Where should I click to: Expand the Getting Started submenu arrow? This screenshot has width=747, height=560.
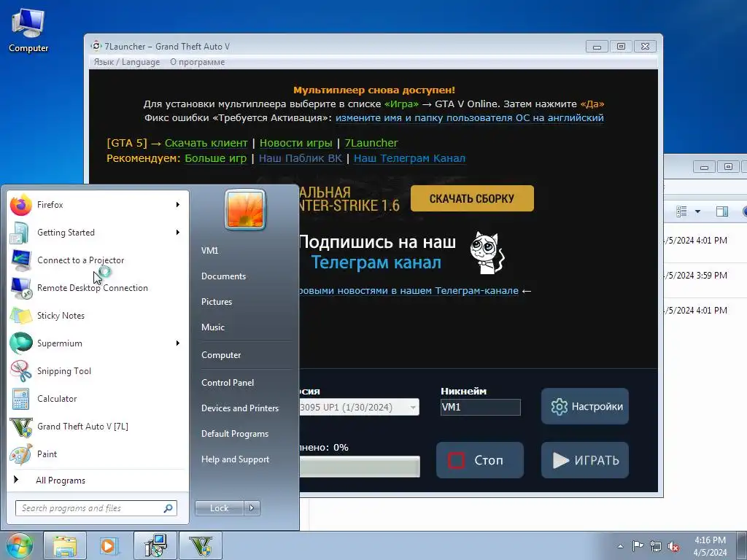(x=178, y=233)
